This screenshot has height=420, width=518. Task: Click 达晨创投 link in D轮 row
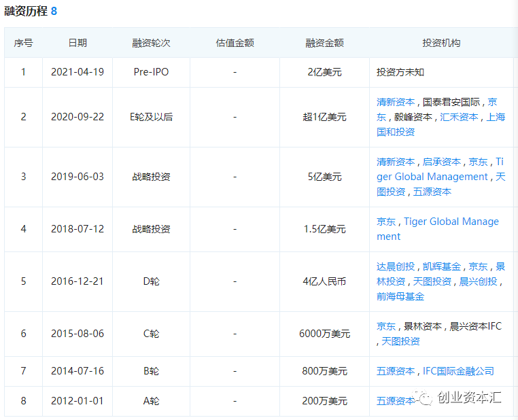[x=396, y=266]
